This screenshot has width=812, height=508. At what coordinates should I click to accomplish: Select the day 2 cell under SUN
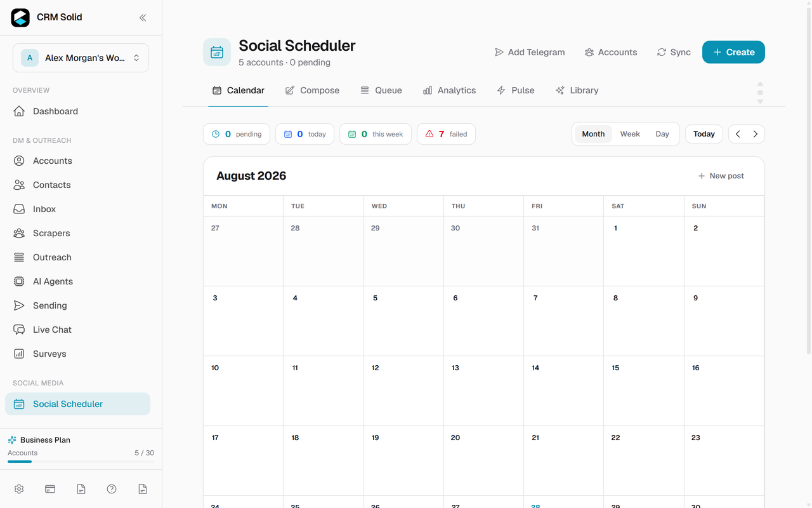724,251
